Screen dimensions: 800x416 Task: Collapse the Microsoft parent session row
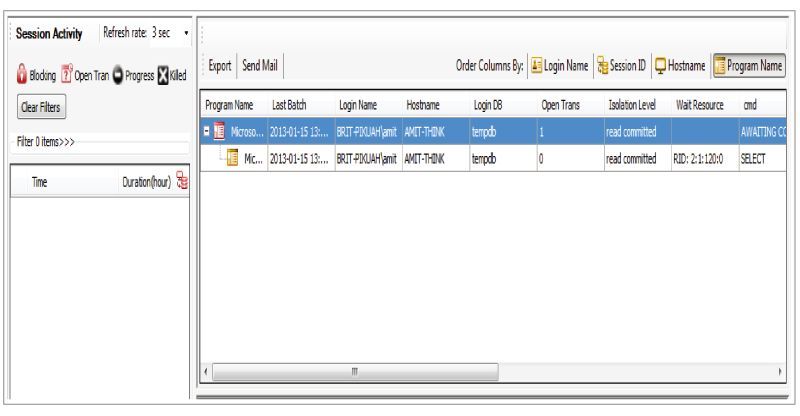pos(206,131)
